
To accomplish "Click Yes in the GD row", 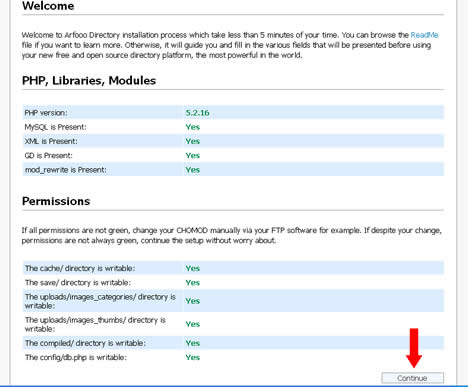I will pos(193,156).
